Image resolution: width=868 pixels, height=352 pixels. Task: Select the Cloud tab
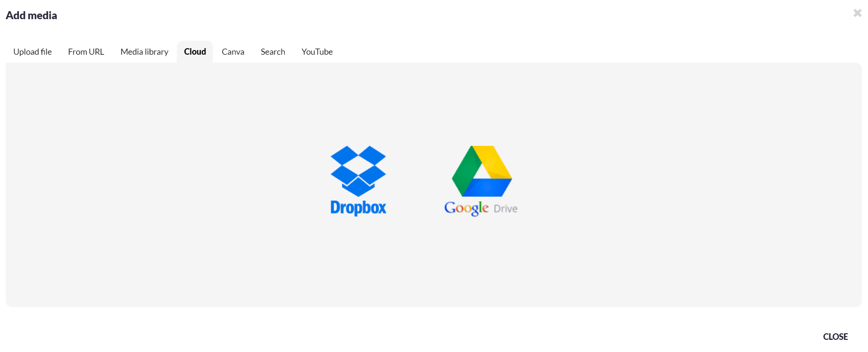point(195,52)
